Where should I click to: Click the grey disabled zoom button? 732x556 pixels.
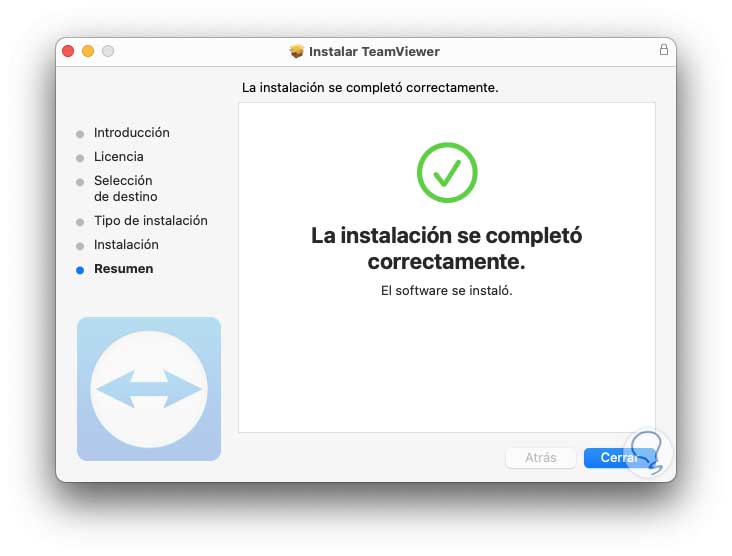coord(108,51)
